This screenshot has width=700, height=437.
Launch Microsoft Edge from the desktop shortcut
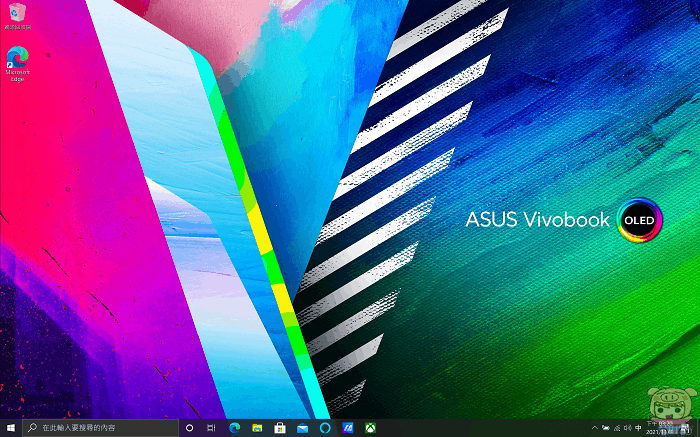pos(17,60)
